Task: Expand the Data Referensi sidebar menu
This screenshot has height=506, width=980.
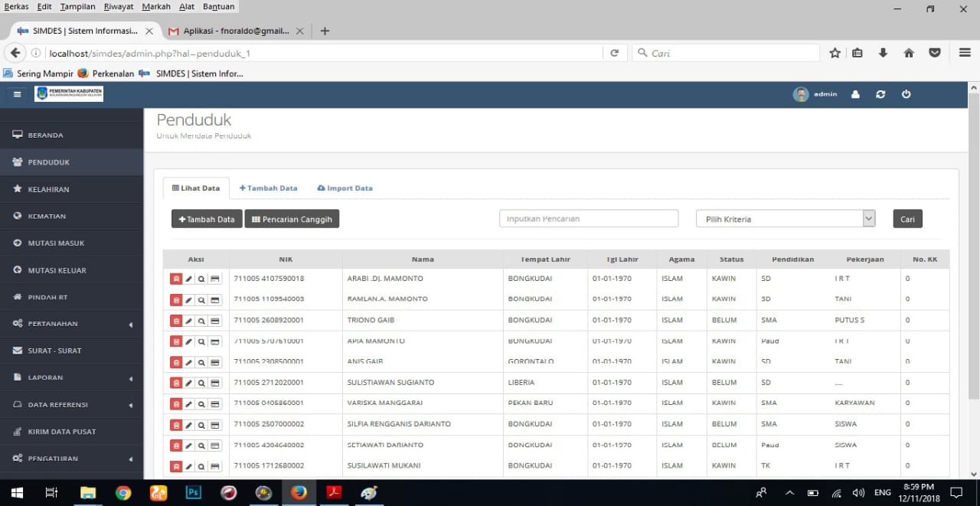Action: [71, 405]
